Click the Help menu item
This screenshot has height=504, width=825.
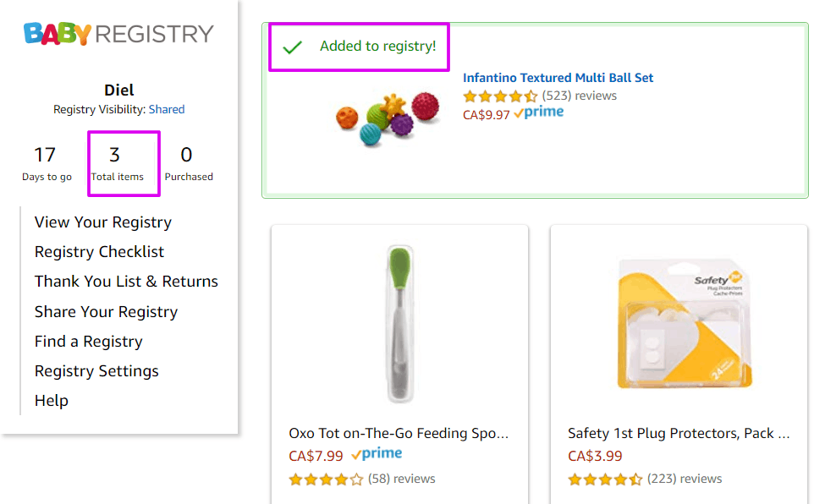click(51, 401)
